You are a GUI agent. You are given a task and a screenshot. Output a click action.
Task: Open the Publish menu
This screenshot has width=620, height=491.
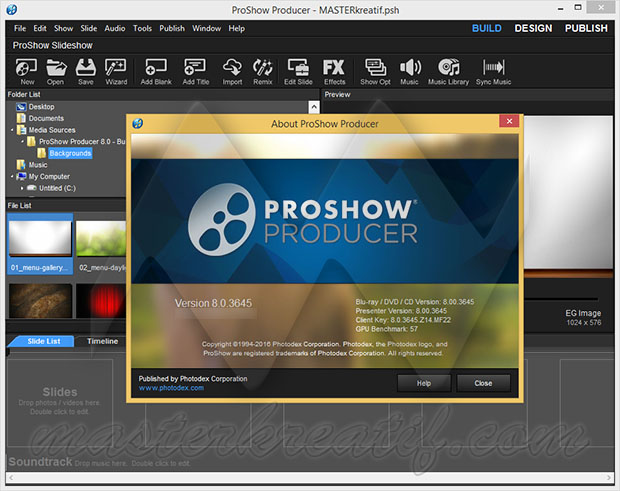coord(172,28)
